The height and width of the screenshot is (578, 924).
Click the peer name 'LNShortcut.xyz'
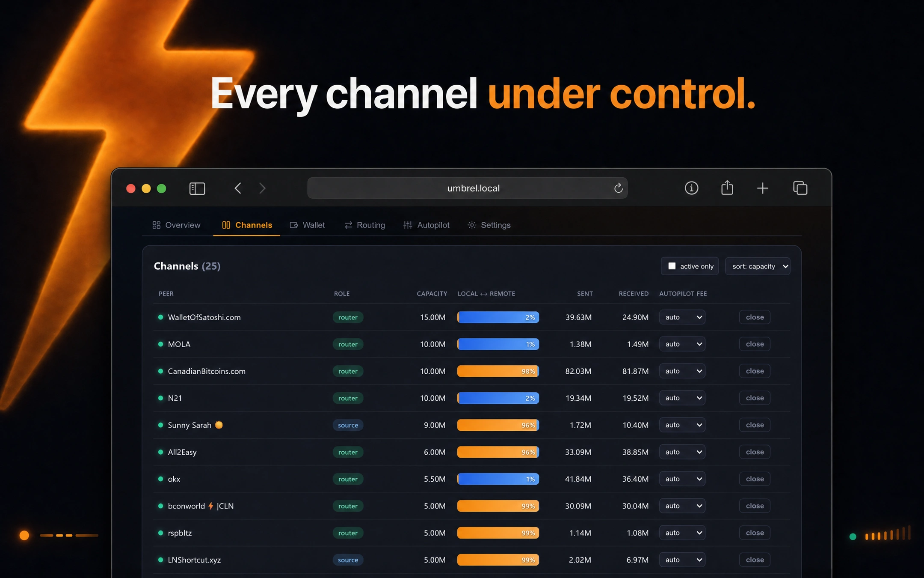coord(194,560)
